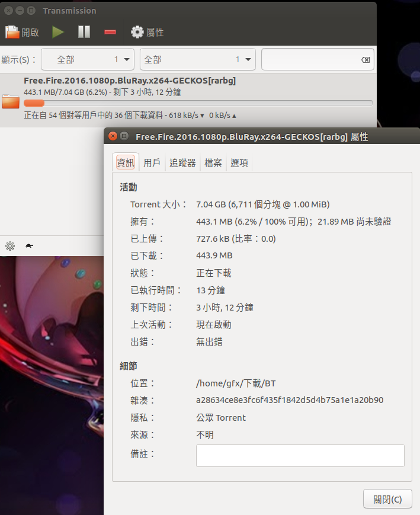Click the 細節 section heading
Screen dimensions: 420x515
click(x=129, y=366)
